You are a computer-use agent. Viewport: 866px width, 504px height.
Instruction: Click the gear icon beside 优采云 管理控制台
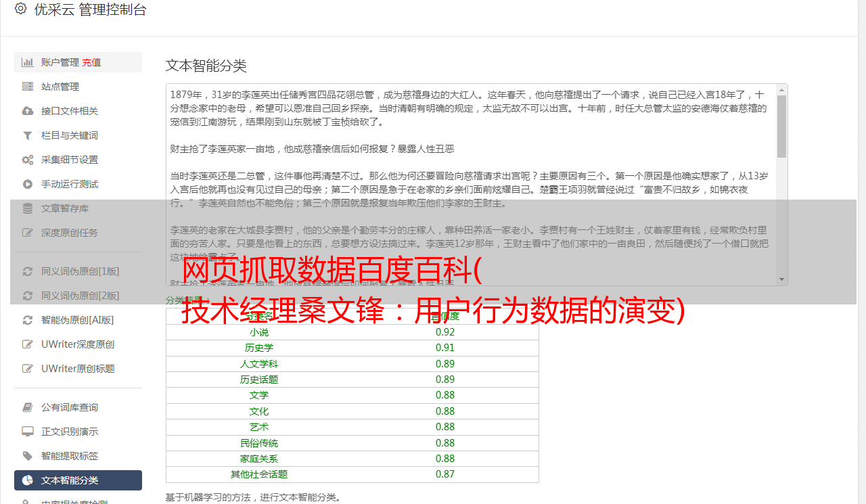[20, 9]
